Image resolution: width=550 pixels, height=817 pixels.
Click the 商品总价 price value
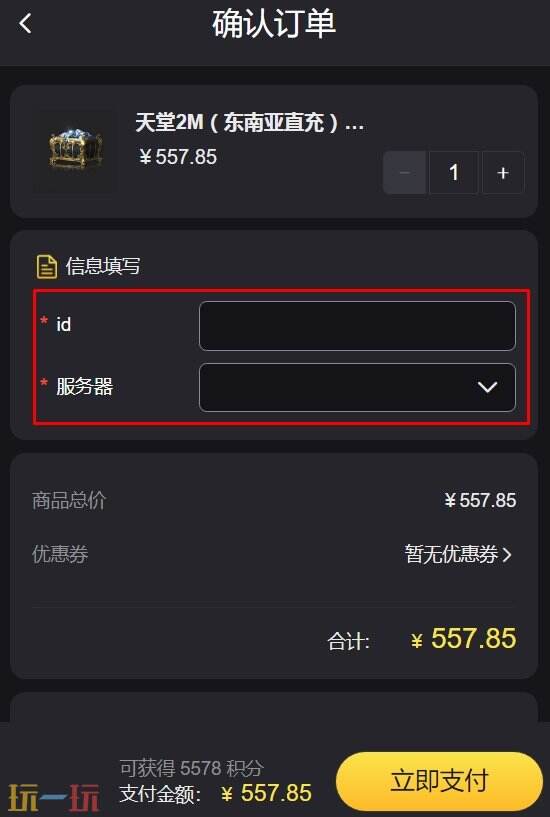tap(480, 501)
